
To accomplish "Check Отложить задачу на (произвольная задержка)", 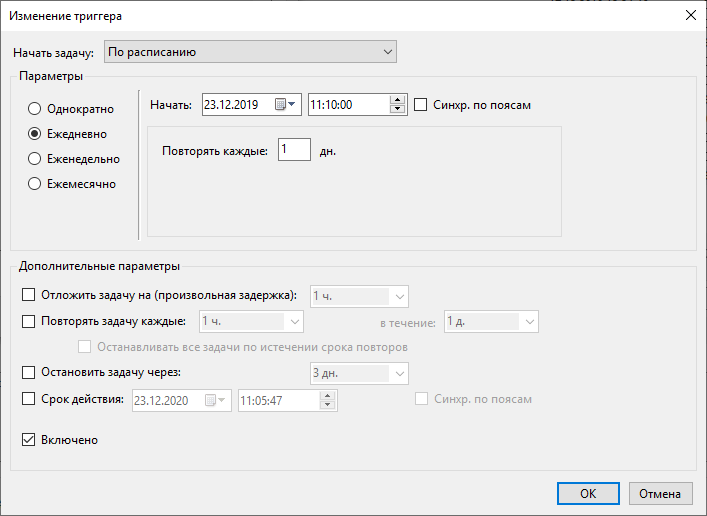I will (28, 295).
